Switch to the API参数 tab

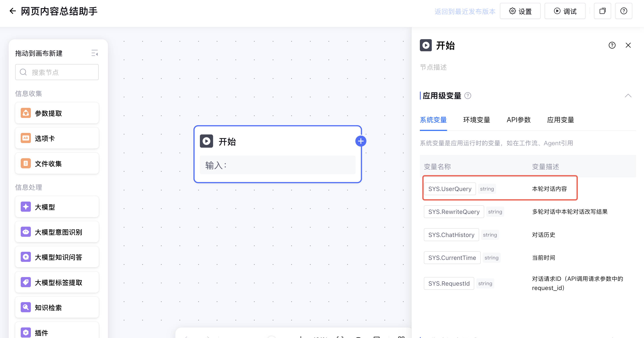coord(519,120)
